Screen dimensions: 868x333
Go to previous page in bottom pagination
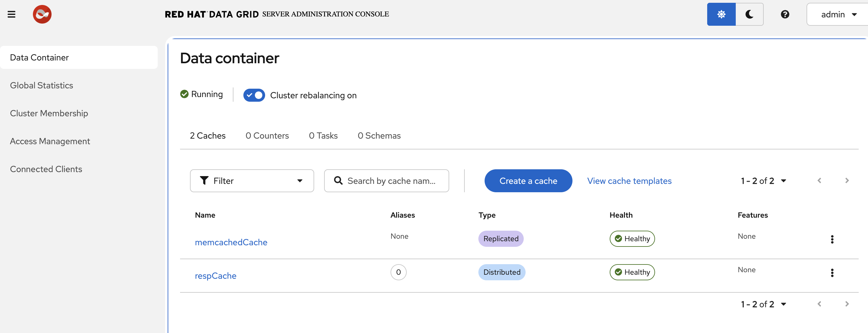click(819, 304)
